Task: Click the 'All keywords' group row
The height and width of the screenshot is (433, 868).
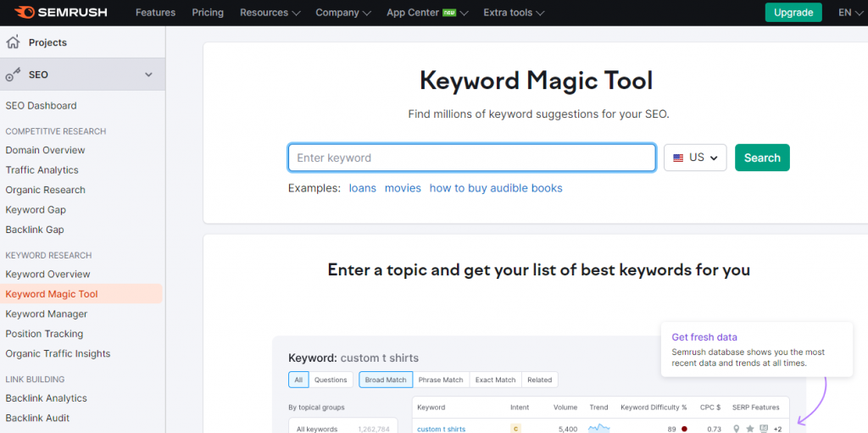Action: tap(342, 425)
